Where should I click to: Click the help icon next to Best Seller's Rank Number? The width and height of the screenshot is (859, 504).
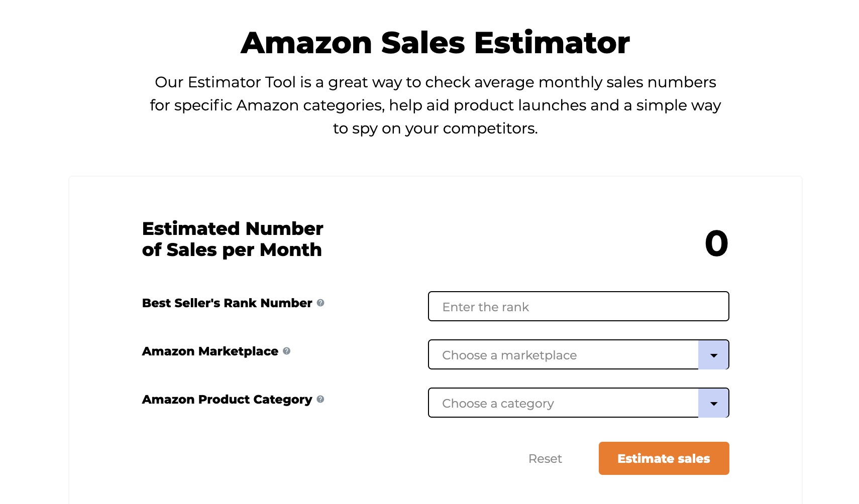(x=321, y=303)
